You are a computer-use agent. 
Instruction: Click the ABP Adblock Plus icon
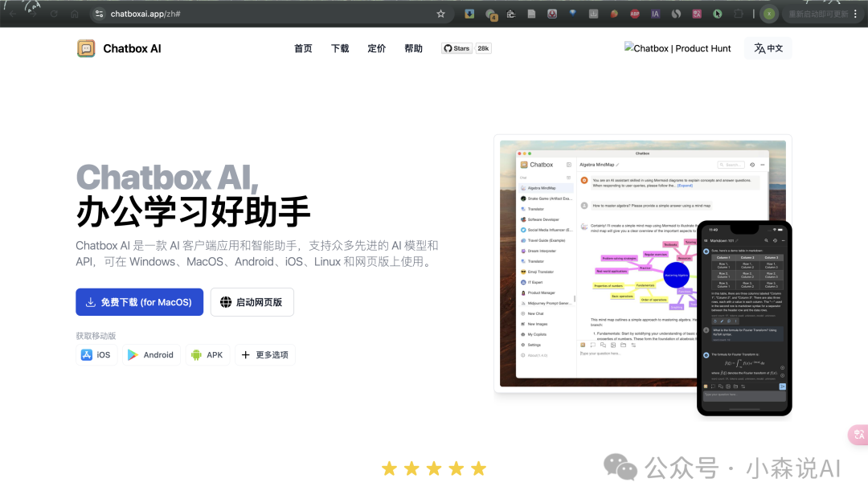coord(635,14)
